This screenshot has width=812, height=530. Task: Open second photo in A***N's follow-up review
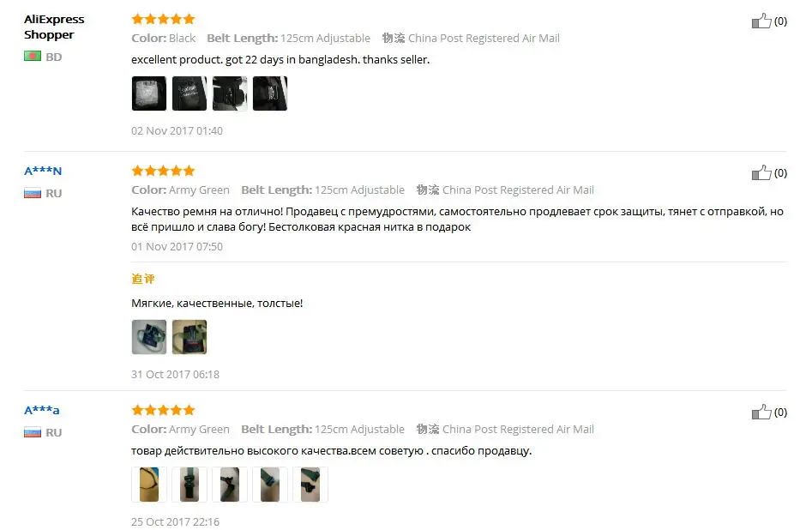pyautogui.click(x=189, y=337)
